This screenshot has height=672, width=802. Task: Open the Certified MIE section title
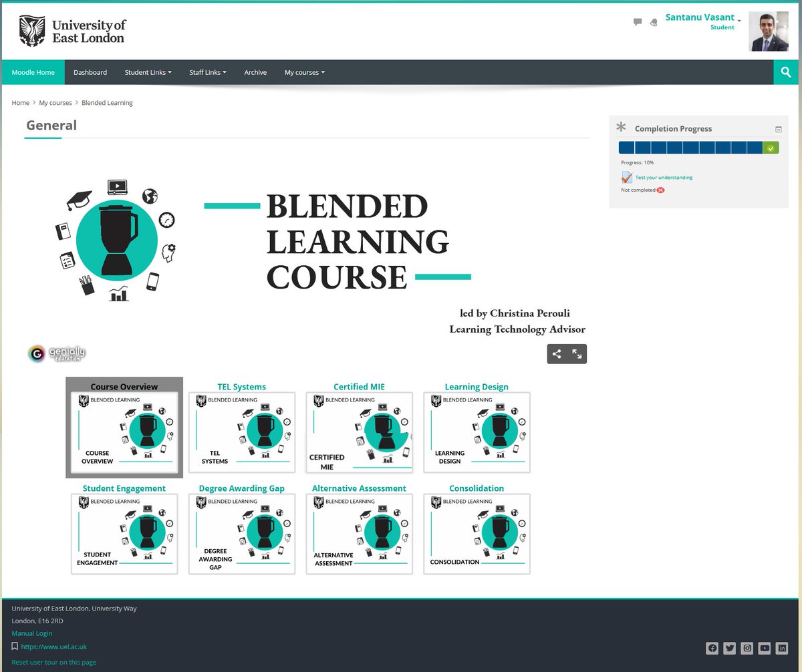360,387
